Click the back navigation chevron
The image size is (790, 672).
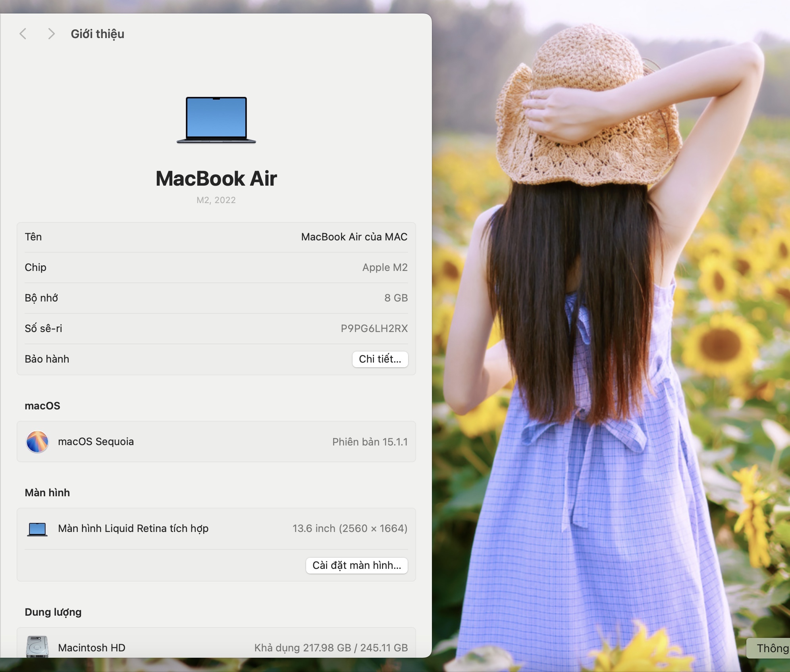click(23, 34)
